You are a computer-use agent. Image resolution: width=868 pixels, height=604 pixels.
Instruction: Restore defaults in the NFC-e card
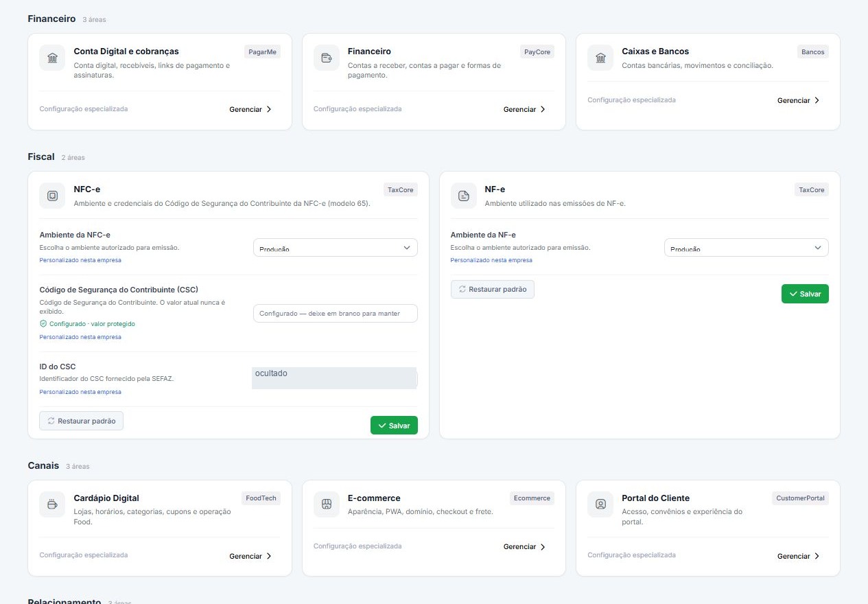[82, 421]
